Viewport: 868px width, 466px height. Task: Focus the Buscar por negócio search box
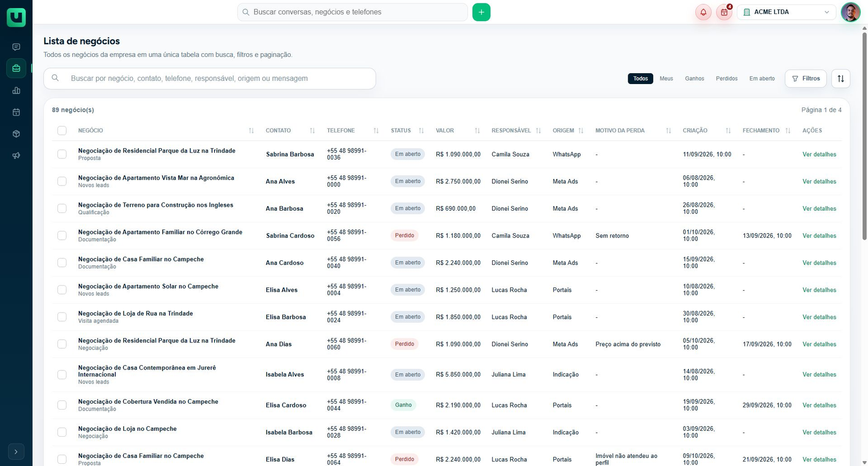(210, 79)
